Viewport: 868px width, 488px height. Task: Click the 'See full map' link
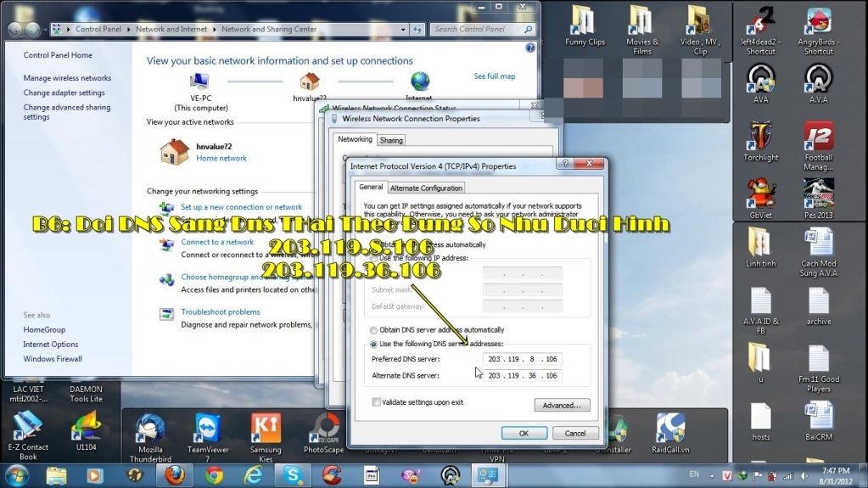tap(494, 76)
